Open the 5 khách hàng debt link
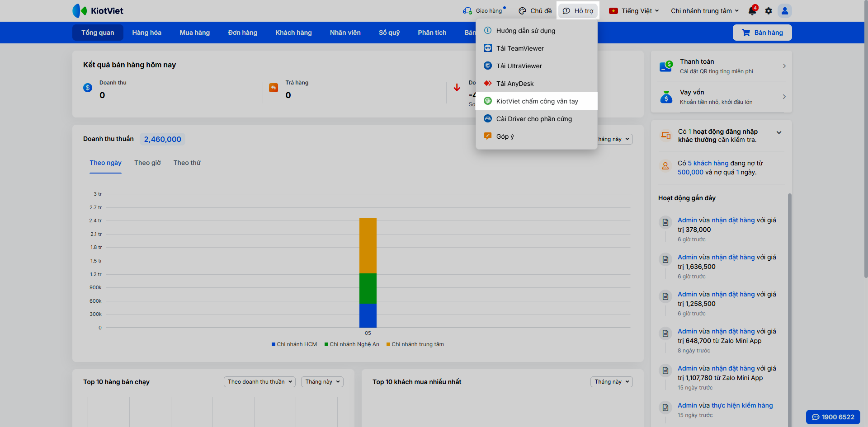The width and height of the screenshot is (868, 427). point(708,163)
